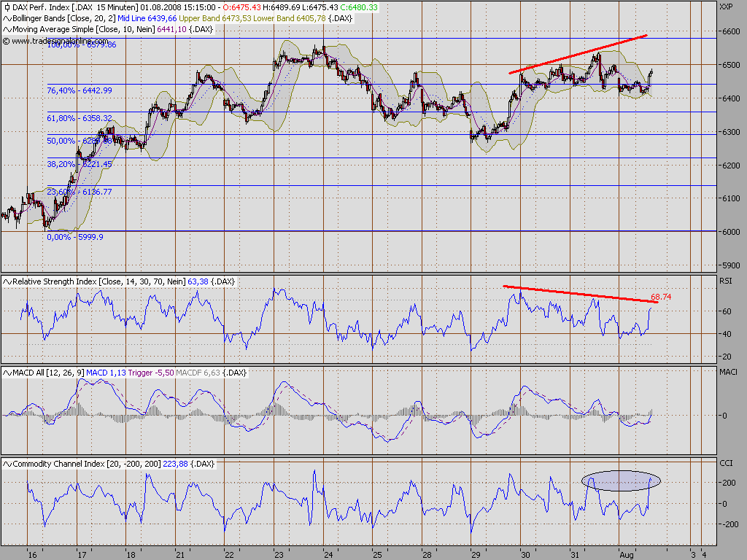This screenshot has height=560, width=747.
Task: Select the 76,40% - 6442.99 Fibonacci label
Action: [79, 90]
